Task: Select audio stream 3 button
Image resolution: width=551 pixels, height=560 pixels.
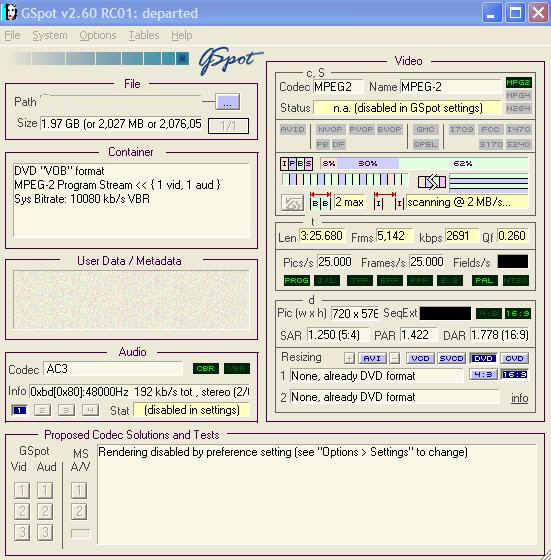Action: (66, 410)
